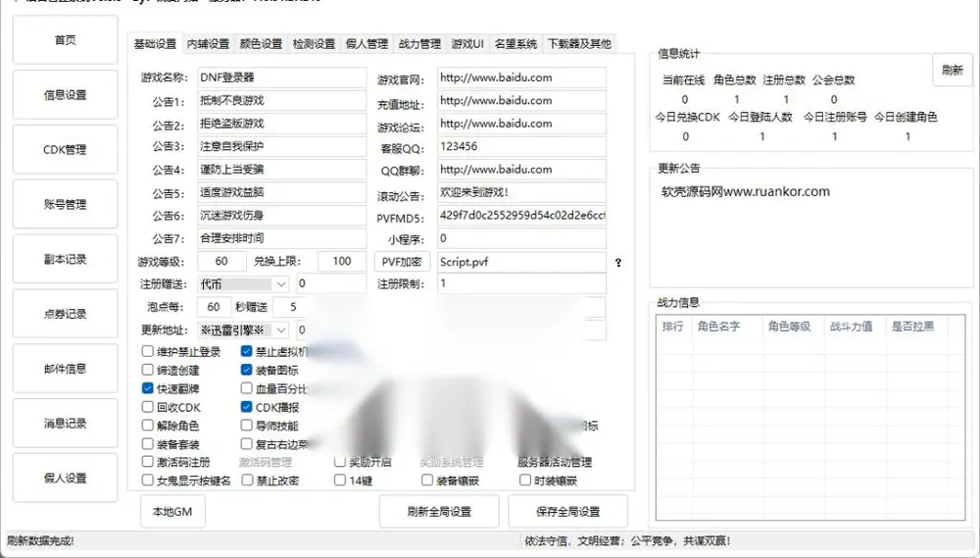Open the 账号管理 sidebar section

point(65,204)
